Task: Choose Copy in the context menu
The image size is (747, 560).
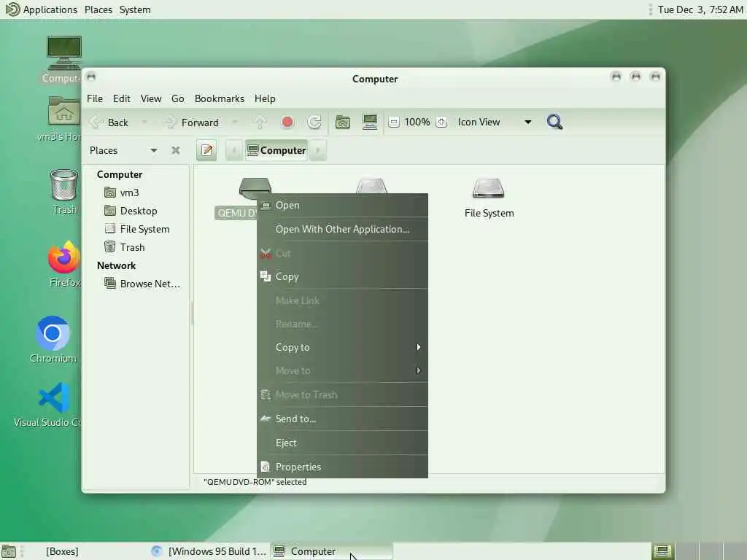Action: [x=343, y=276]
